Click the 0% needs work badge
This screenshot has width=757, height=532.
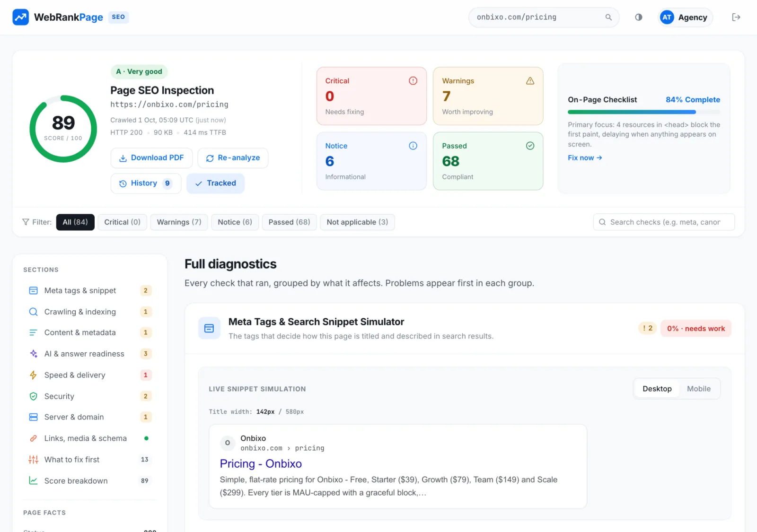pyautogui.click(x=695, y=329)
